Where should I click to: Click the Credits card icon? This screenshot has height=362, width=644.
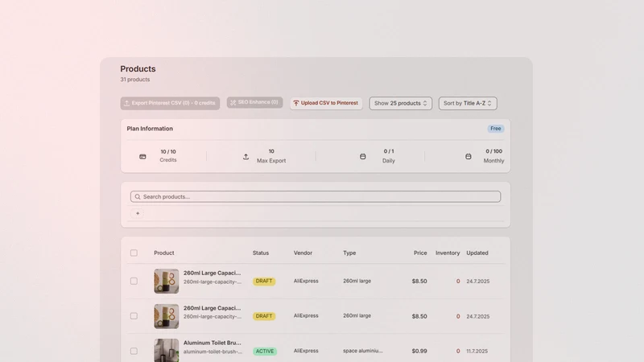click(x=142, y=156)
